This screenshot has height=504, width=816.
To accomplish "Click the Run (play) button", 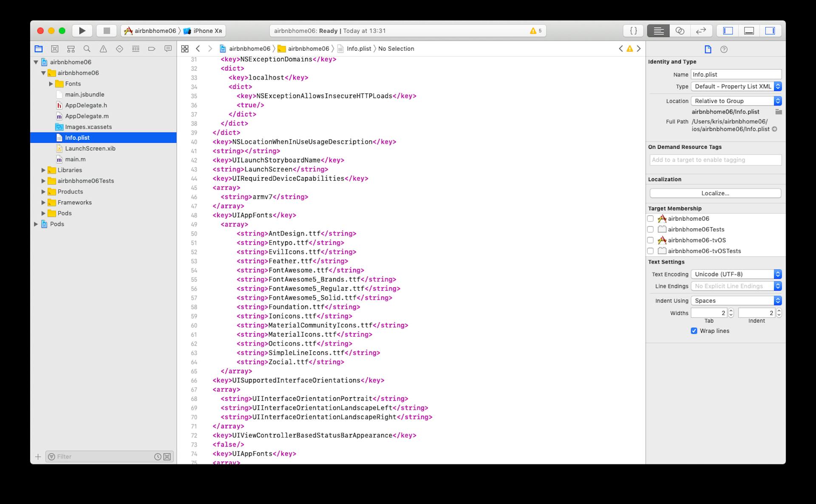I will click(82, 31).
